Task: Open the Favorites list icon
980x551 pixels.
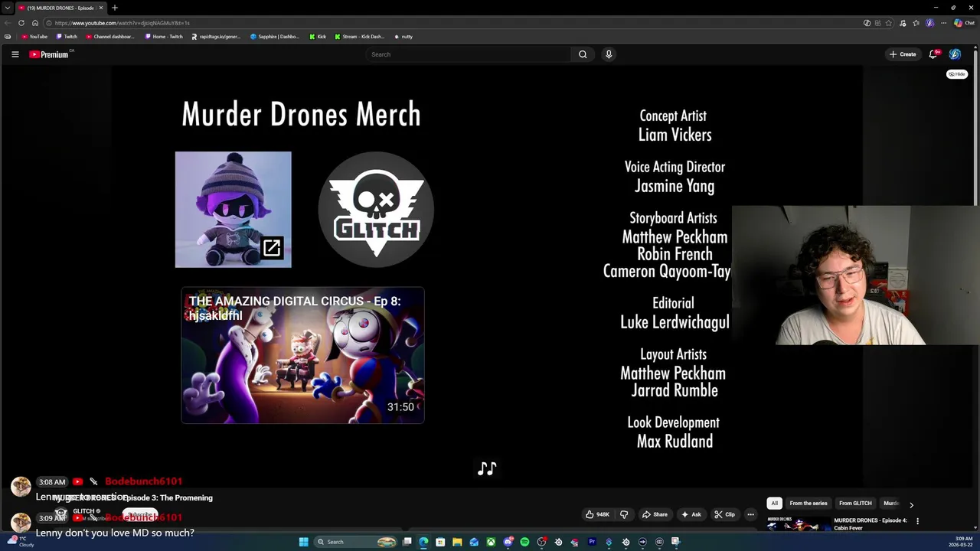Action: (916, 23)
